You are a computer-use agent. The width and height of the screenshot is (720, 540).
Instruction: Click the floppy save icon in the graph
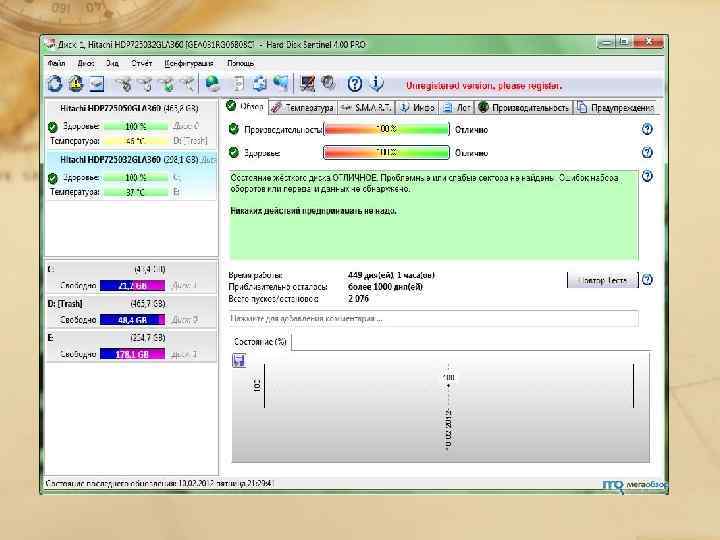click(x=238, y=360)
